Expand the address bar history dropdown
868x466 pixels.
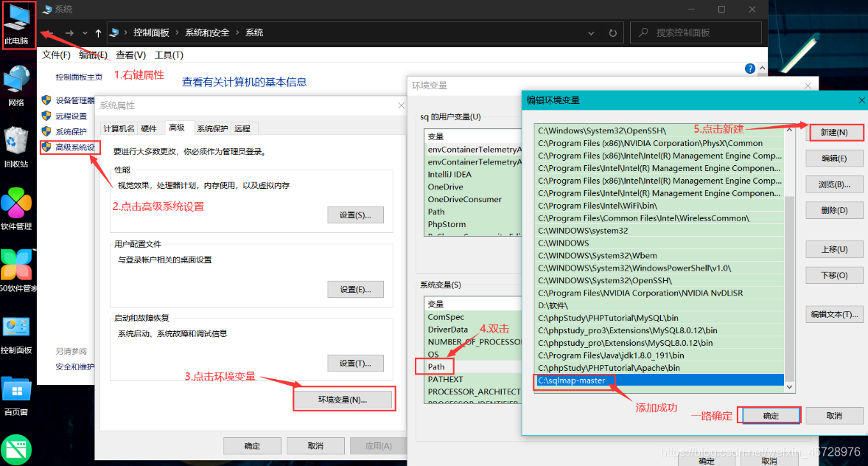(591, 33)
